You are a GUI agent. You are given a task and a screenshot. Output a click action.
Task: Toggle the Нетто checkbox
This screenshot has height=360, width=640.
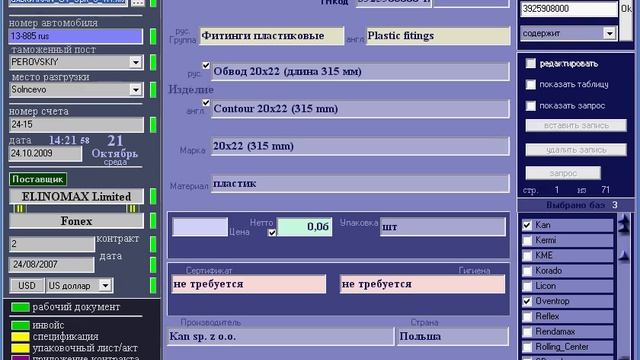(272, 233)
